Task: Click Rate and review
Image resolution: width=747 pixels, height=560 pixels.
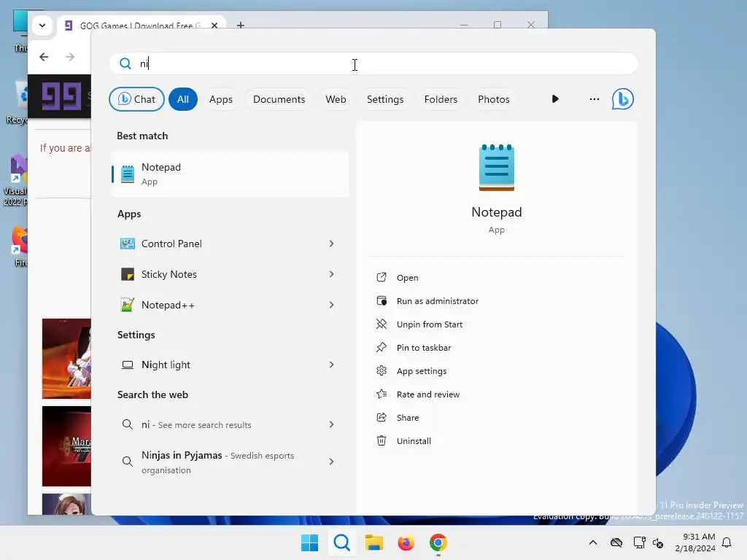Action: pyautogui.click(x=427, y=394)
